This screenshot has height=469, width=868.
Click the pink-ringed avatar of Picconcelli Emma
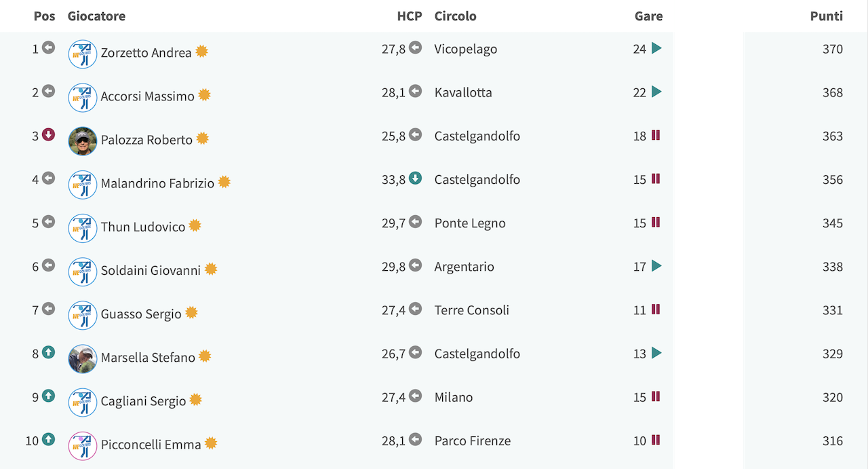83,446
